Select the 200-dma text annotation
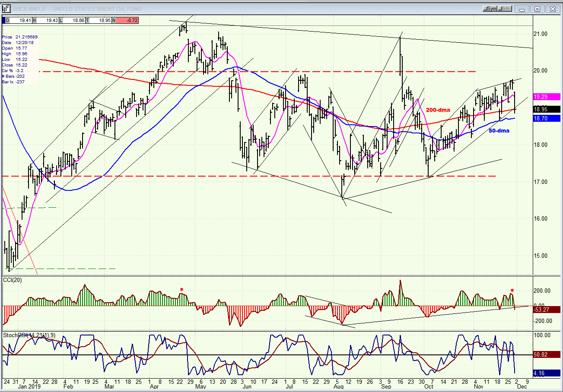 (x=438, y=111)
